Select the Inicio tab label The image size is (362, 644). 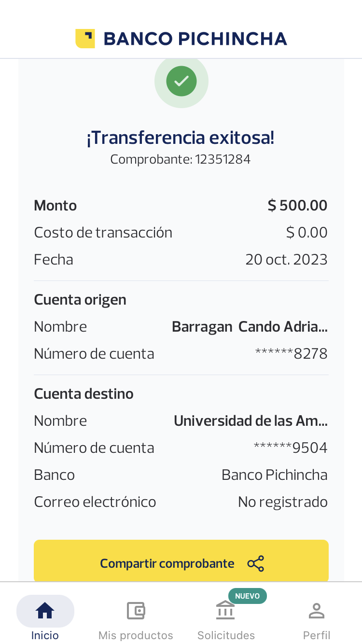click(45, 635)
